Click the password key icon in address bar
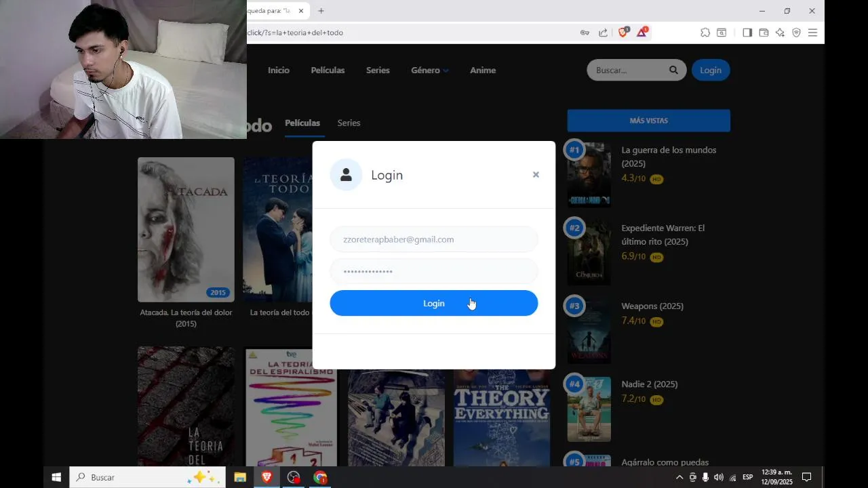The width and height of the screenshot is (868, 488). (585, 33)
